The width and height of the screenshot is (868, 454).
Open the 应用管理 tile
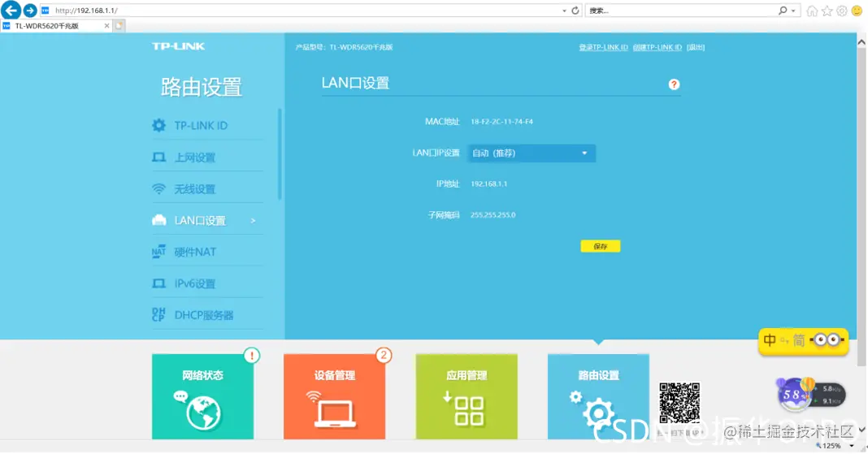click(467, 397)
